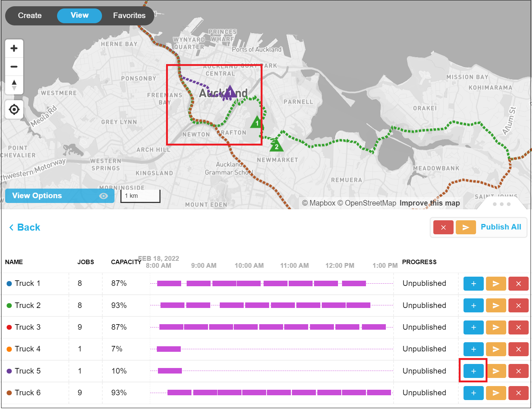The height and width of the screenshot is (410, 532).
Task: Select the Truck 1 row name
Action: 28,283
